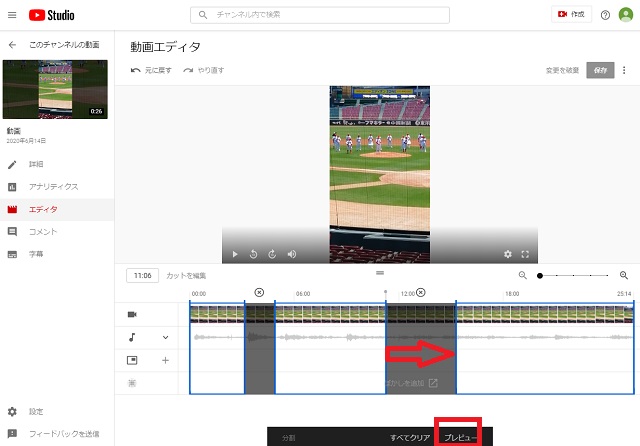Viewport: 640px width, 446px height.
Task: Skip forward 10 seconds in the player
Action: 272,254
